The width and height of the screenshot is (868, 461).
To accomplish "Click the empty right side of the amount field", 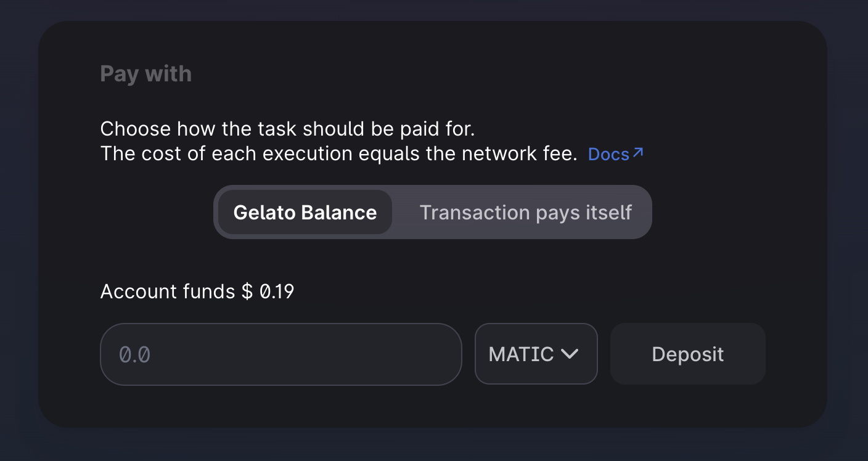I will 370,354.
